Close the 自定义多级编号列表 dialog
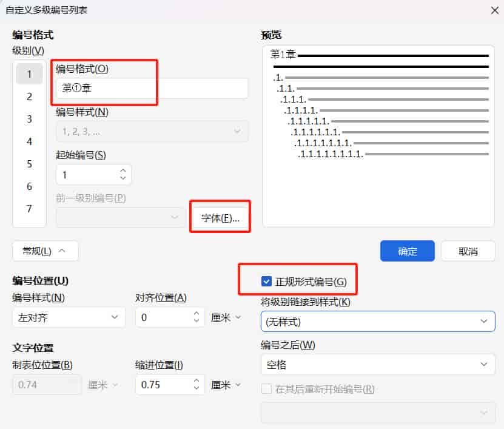Screen dimensions: 504x429 [x=495, y=10]
